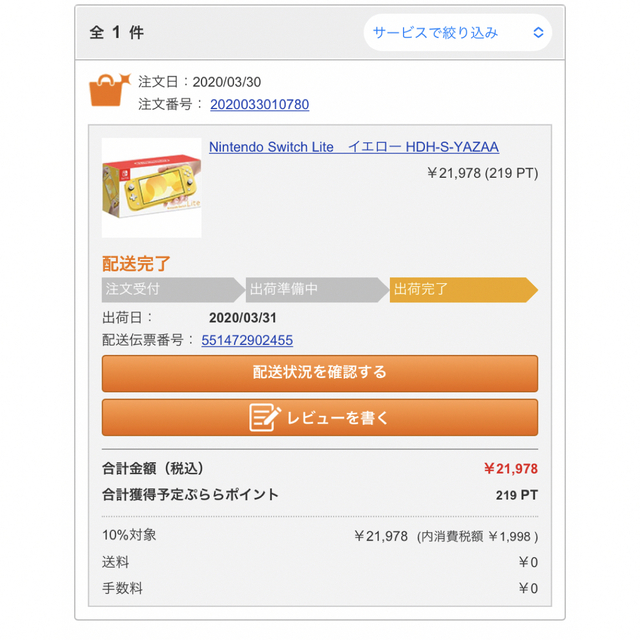Viewport: 640px width, 640px height.
Task: Click the 送料 shipping fee row
Action: [x=320, y=562]
